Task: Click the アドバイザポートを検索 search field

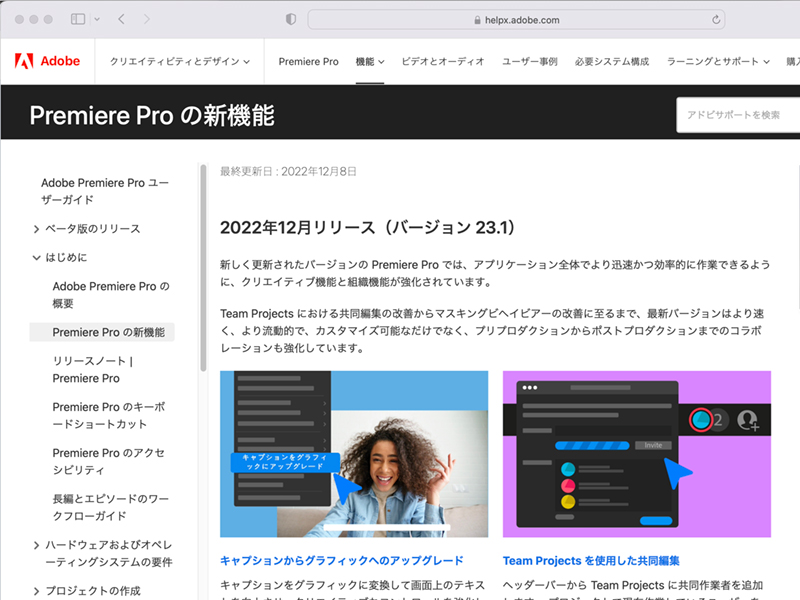Action: [x=745, y=113]
